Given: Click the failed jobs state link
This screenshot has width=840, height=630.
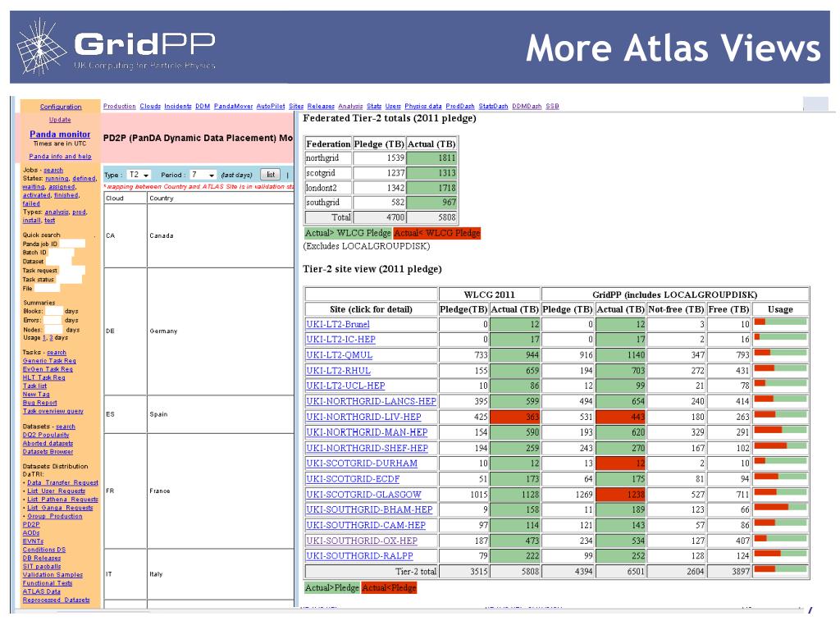Looking at the screenshot, I should click(31, 203).
